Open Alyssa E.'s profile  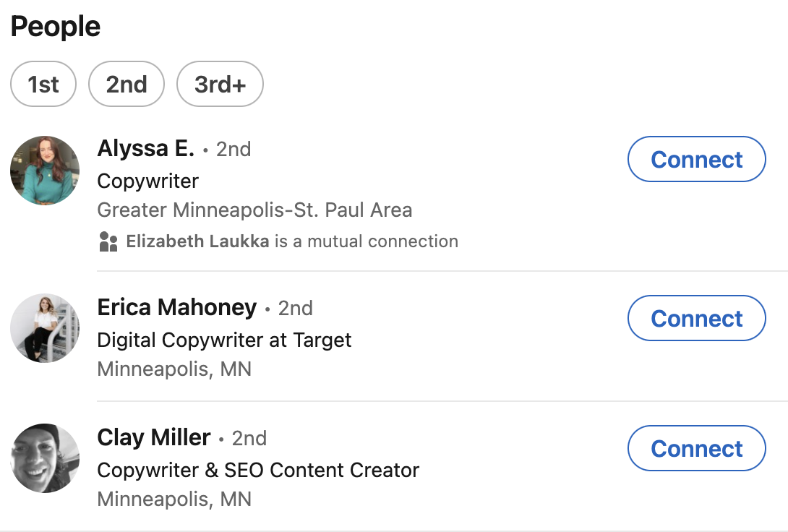[x=147, y=148]
